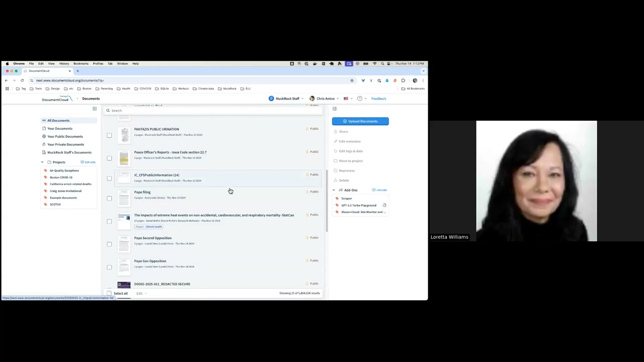Click the document search field
Image resolution: width=644 pixels, height=362 pixels.
pos(212,111)
